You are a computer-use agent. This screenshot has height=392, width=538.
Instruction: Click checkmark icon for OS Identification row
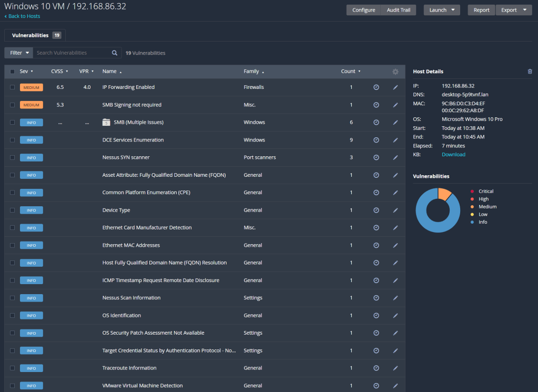click(376, 315)
